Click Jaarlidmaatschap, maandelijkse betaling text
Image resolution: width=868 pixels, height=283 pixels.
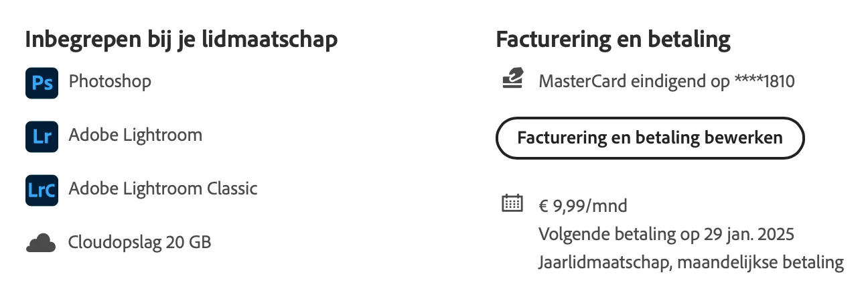pyautogui.click(x=691, y=263)
